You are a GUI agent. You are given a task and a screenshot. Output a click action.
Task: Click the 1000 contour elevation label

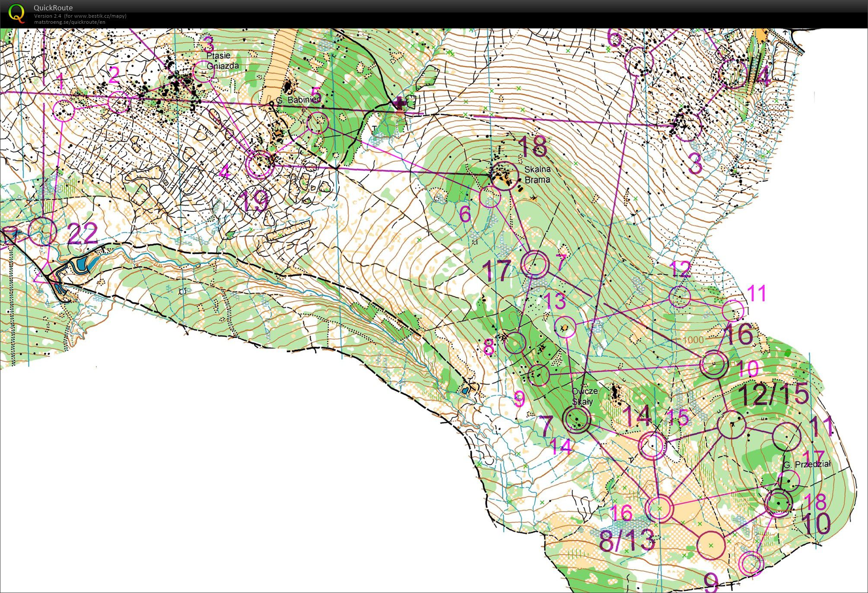coord(693,339)
